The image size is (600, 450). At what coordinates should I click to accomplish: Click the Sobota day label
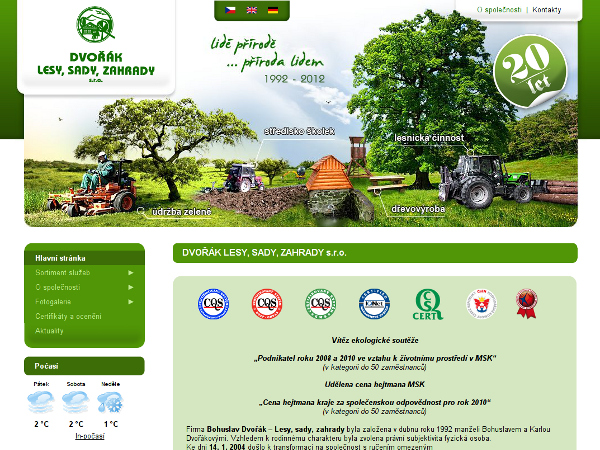(76, 384)
